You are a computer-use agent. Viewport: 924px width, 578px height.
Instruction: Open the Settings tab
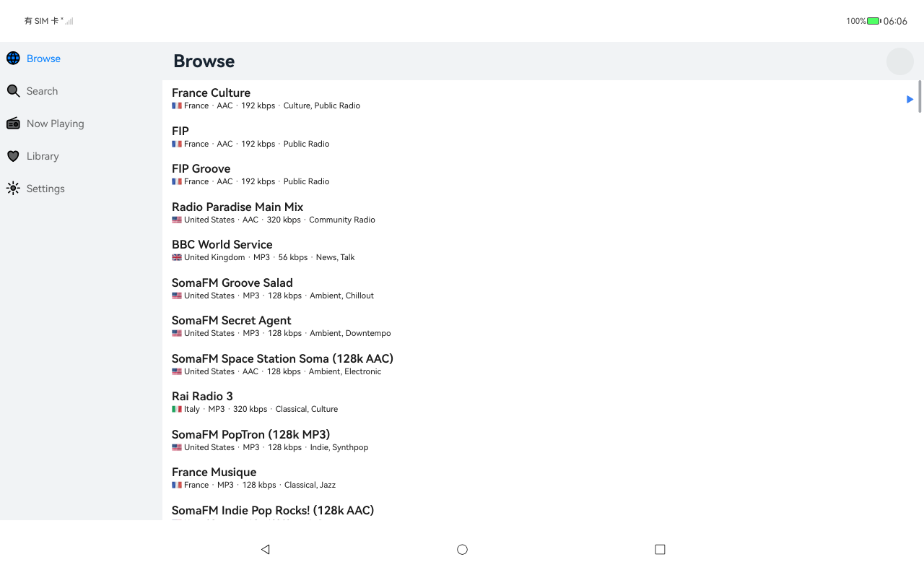coord(81,189)
